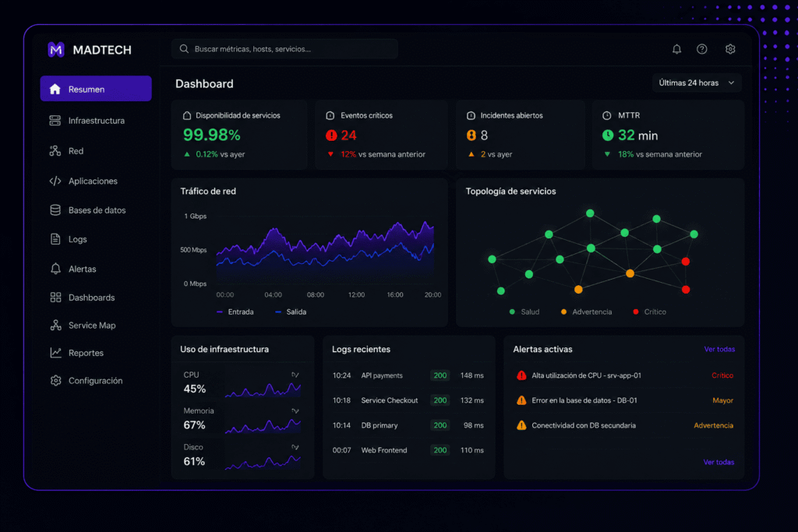The height and width of the screenshot is (532, 798).
Task: Click the Disco sparkline trend icon
Action: coord(295,447)
